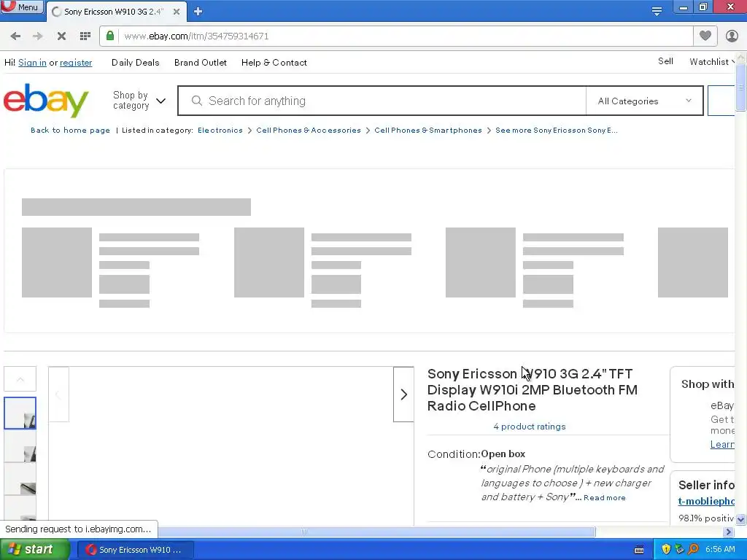This screenshot has width=747, height=560.
Task: Add page to bookmarks with heart icon
Action: [x=705, y=36]
